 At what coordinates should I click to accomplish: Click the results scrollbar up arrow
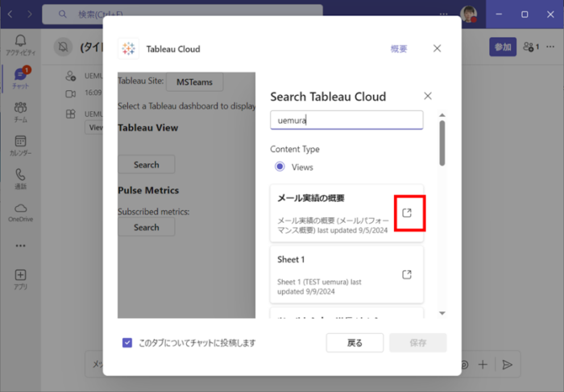pos(442,115)
